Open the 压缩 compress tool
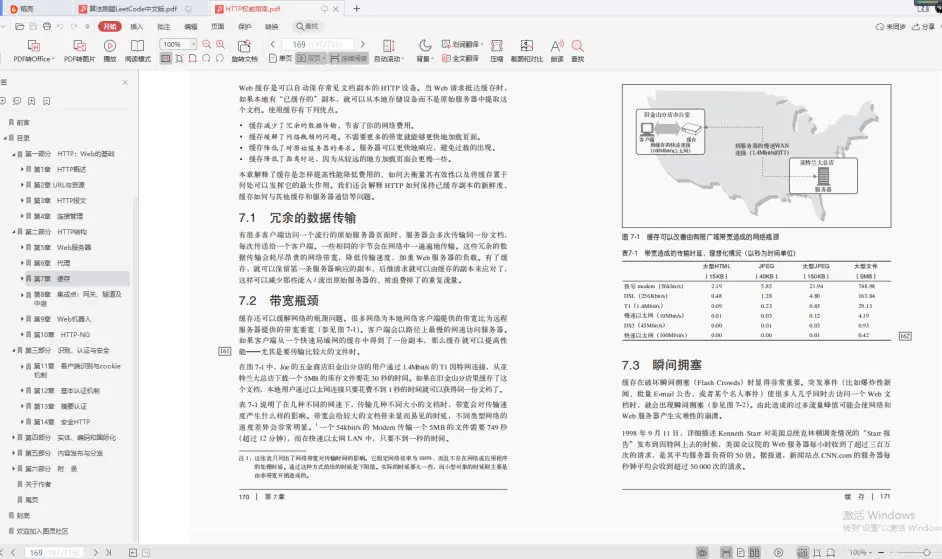 [496, 50]
